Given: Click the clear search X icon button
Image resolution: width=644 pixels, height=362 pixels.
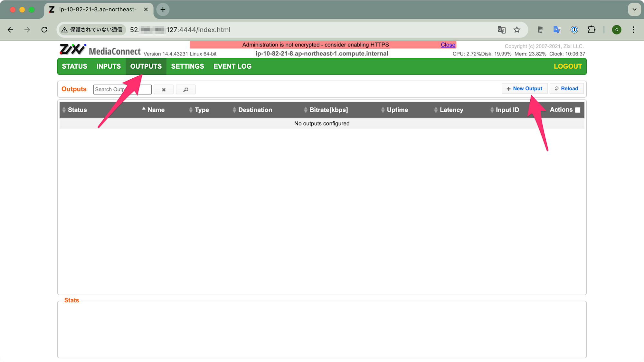Looking at the screenshot, I should (x=164, y=90).
